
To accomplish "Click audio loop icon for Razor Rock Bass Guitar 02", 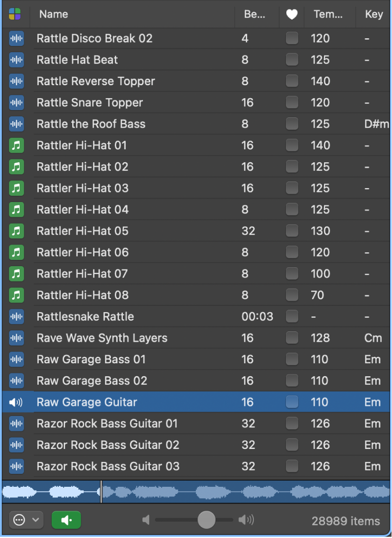I will (x=16, y=445).
